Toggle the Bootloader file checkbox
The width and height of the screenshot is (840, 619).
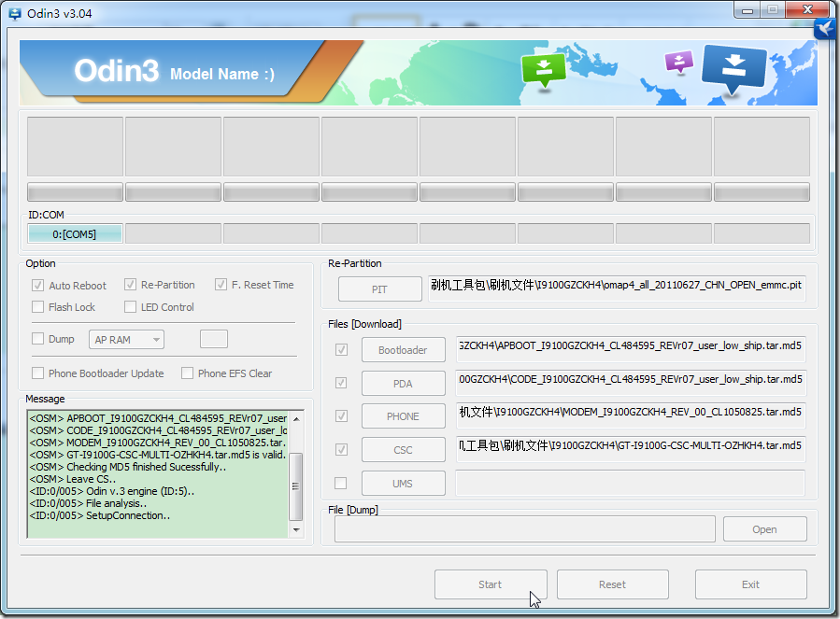(x=341, y=350)
